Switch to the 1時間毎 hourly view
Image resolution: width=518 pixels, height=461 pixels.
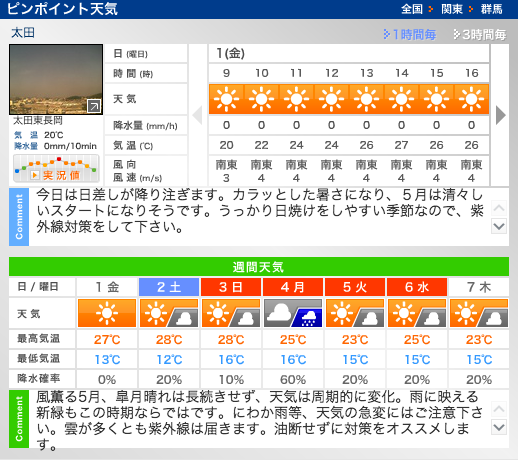point(410,35)
